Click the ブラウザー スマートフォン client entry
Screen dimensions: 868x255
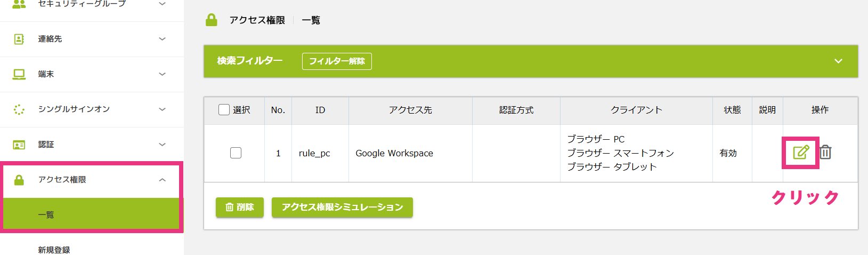click(x=621, y=153)
